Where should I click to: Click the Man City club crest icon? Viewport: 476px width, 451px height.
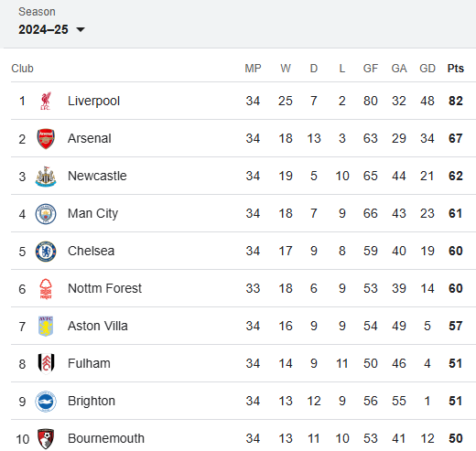pos(46,214)
